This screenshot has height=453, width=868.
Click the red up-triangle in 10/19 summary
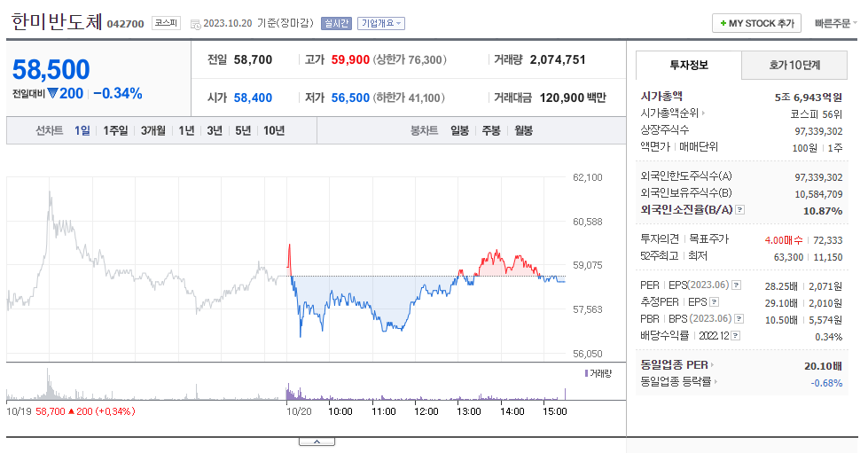tap(71, 411)
